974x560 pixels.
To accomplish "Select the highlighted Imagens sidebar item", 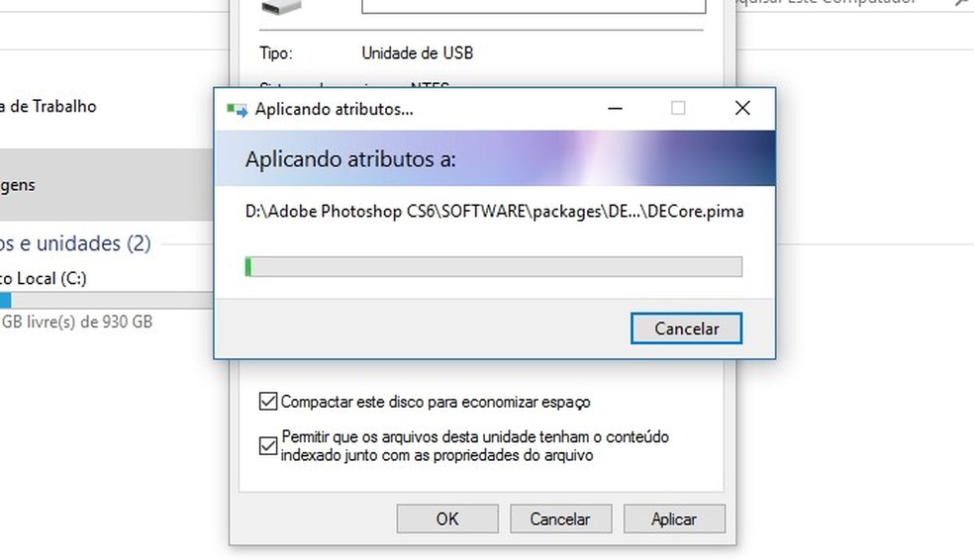I will 106,184.
